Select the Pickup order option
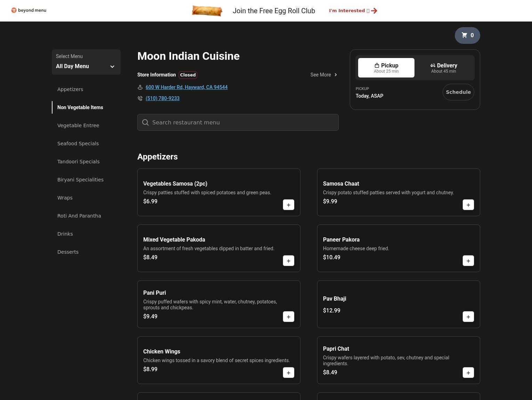This screenshot has height=400, width=532. point(386,68)
